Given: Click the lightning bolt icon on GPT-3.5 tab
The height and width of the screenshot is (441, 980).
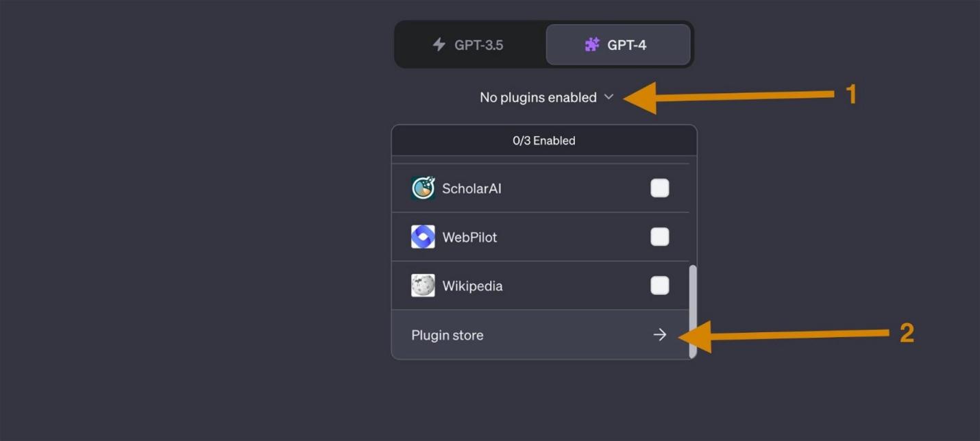Looking at the screenshot, I should pos(439,44).
